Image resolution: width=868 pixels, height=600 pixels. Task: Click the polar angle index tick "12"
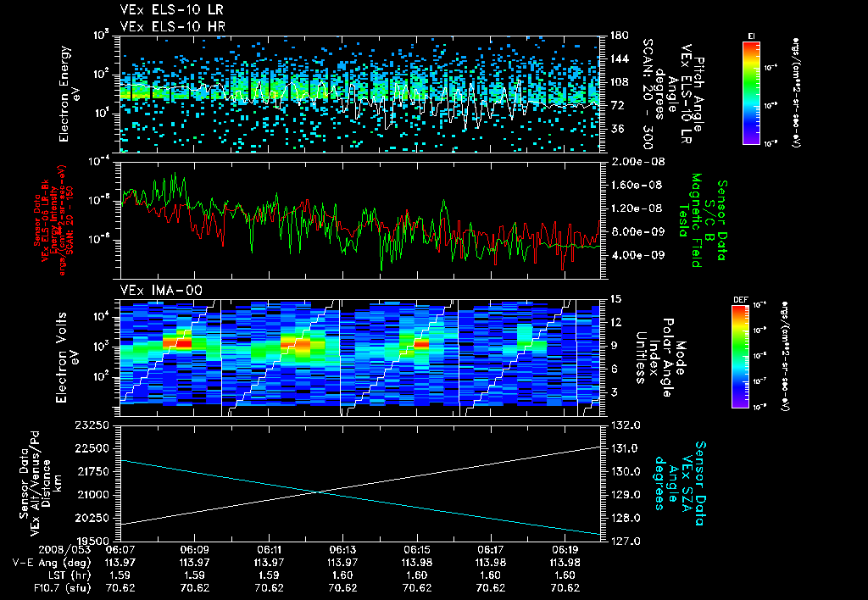coord(616,322)
